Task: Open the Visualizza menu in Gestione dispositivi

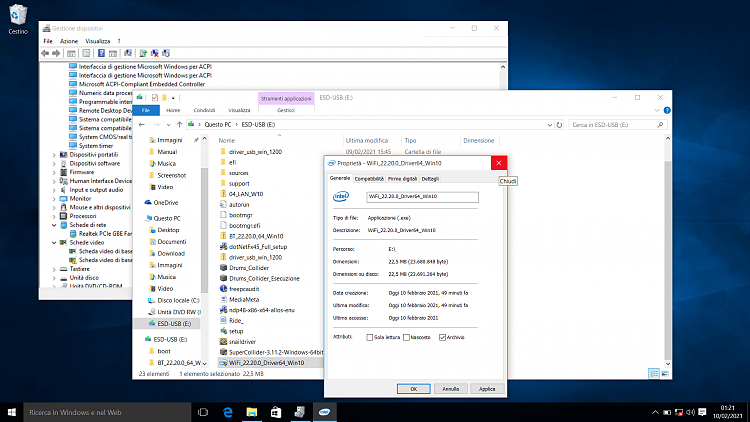Action: (98, 41)
